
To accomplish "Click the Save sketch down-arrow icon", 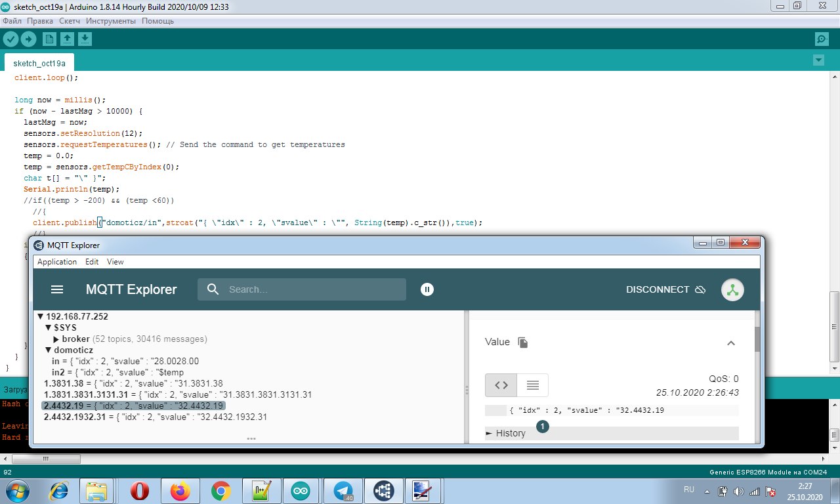I will (85, 39).
